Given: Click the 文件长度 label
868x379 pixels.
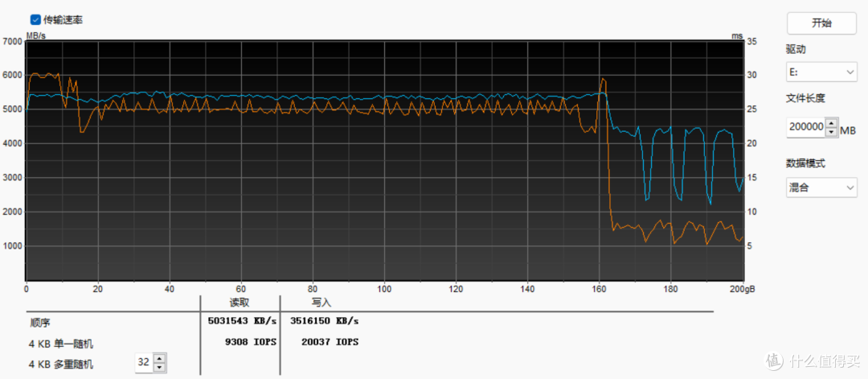Looking at the screenshot, I should [805, 99].
